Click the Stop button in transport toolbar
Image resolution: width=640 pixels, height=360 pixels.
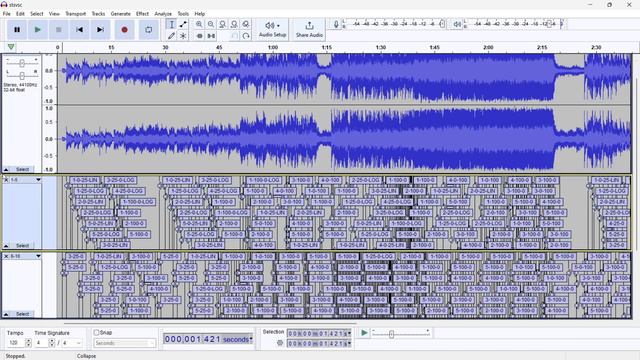point(58,30)
